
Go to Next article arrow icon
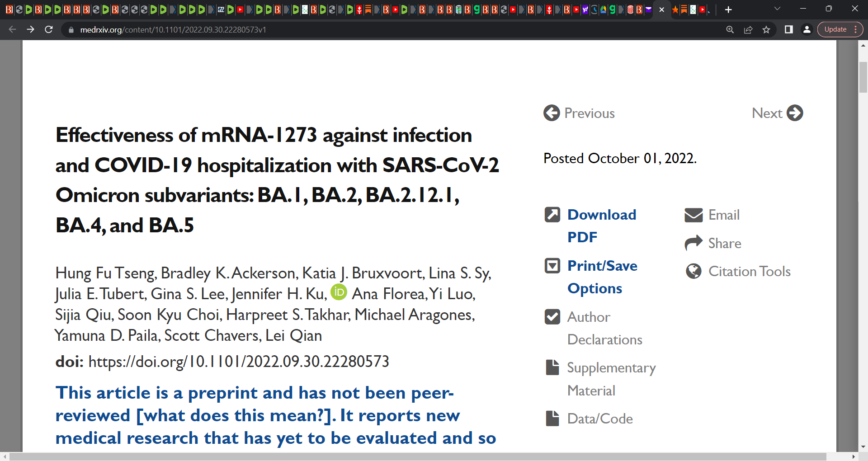tap(795, 113)
